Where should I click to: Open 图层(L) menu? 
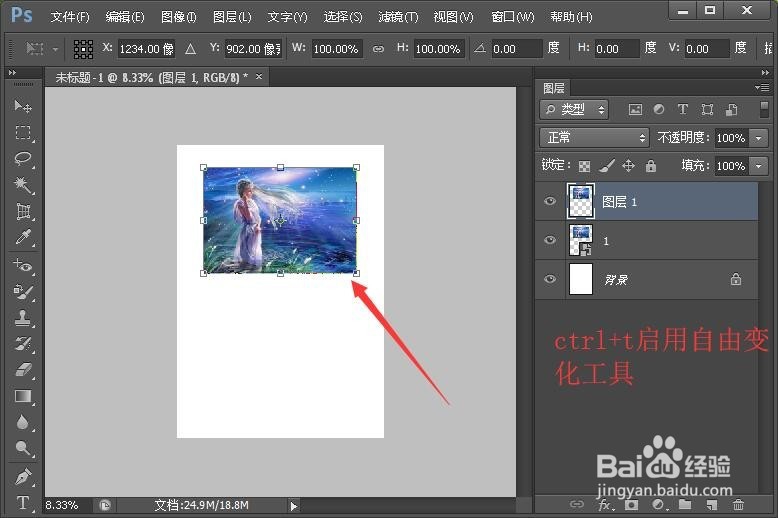coord(232,17)
